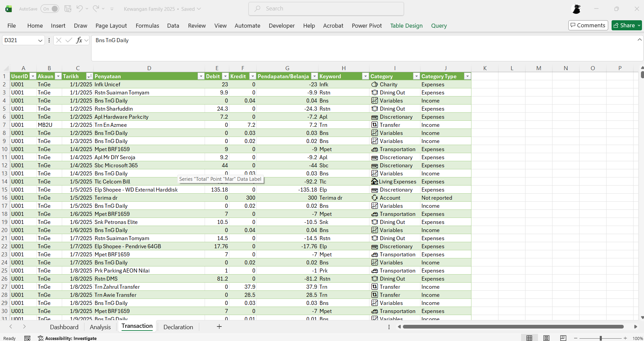The width and height of the screenshot is (644, 341).
Task: Click the Normal view icon in status bar
Action: 530,338
